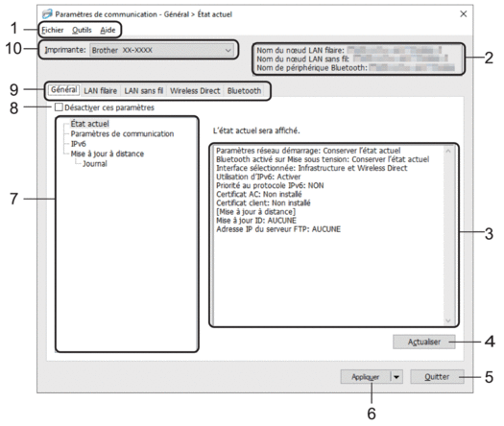Select Mise à jour à distance item
Viewport: 504px width, 426px height.
pos(107,154)
